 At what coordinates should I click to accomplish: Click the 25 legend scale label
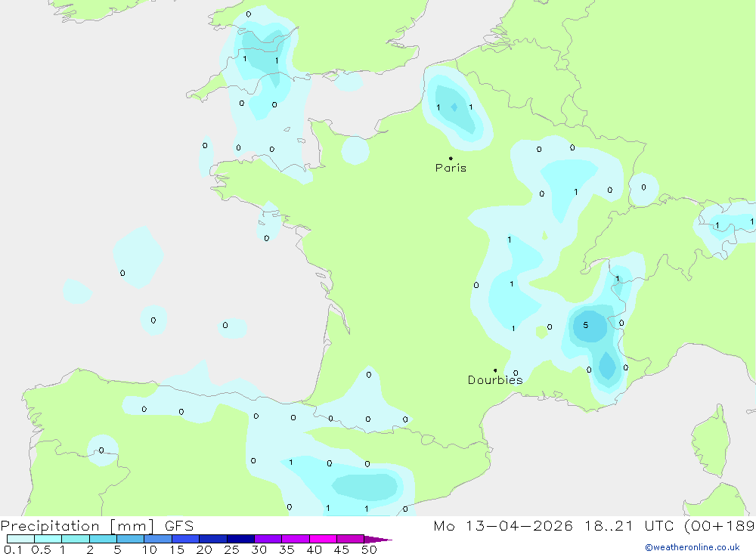coord(232,549)
